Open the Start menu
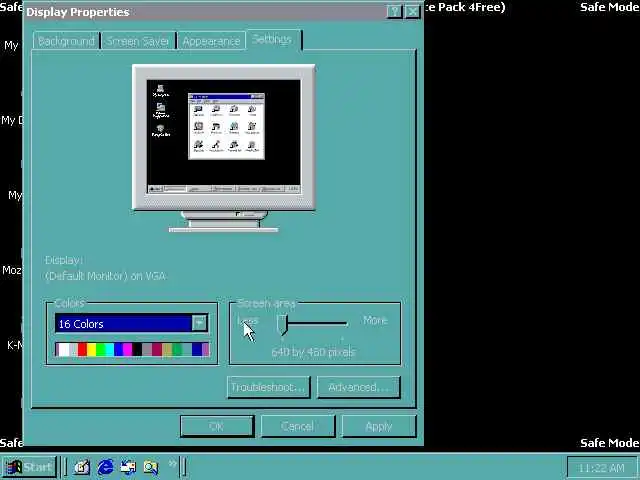640x480 pixels. pyautogui.click(x=29, y=467)
